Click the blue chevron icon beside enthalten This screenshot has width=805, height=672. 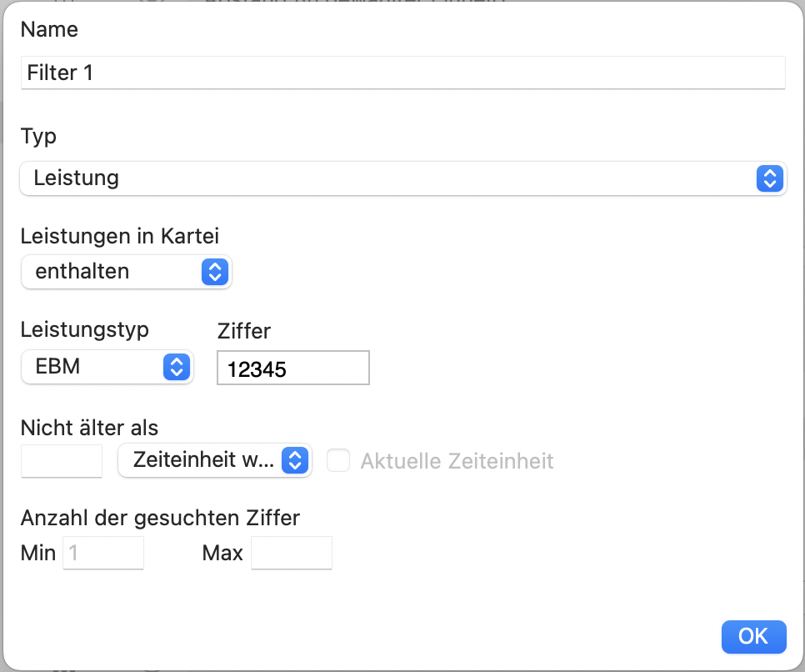click(x=215, y=272)
